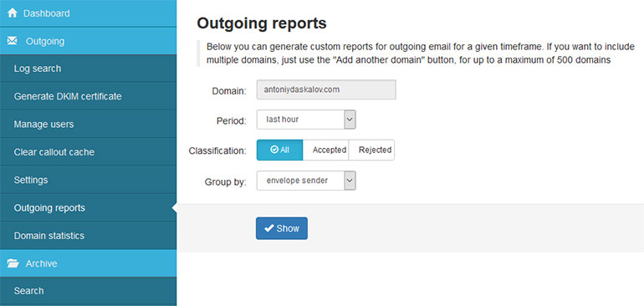
Task: Click the Group by: label
Action: pos(226,181)
